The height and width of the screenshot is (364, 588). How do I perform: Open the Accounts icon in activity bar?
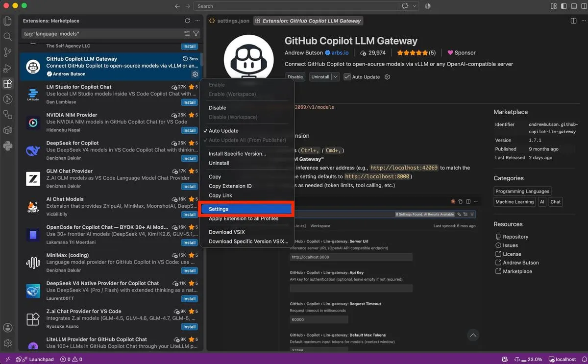pyautogui.click(x=7, y=328)
